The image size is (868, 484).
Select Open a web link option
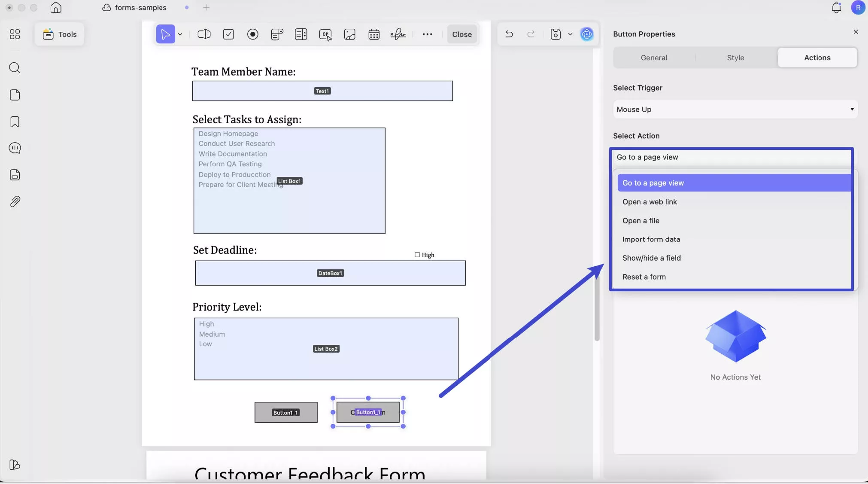734,202
